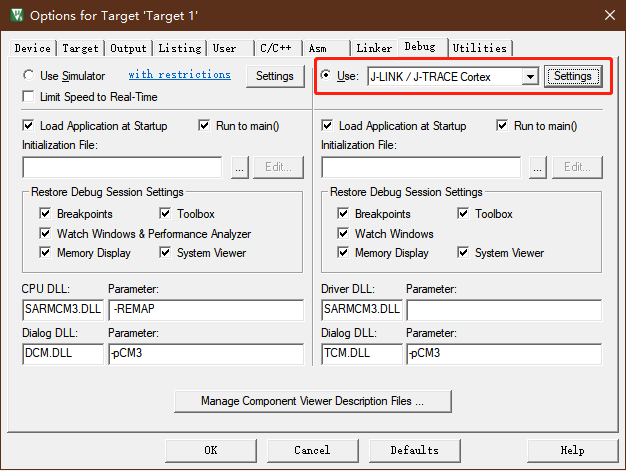
Task: Open the Output tab
Action: point(128,48)
